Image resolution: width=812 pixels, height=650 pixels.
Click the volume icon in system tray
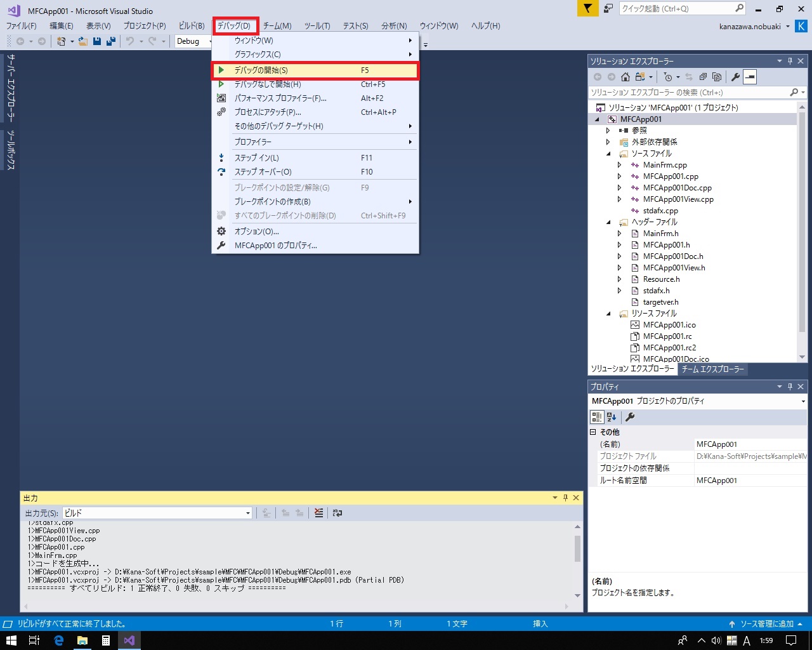(716, 640)
